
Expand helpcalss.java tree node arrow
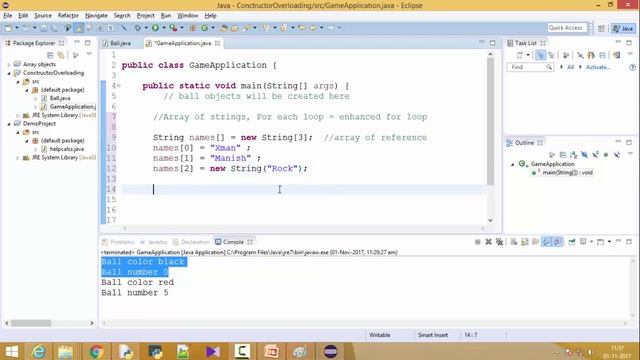tap(36, 149)
